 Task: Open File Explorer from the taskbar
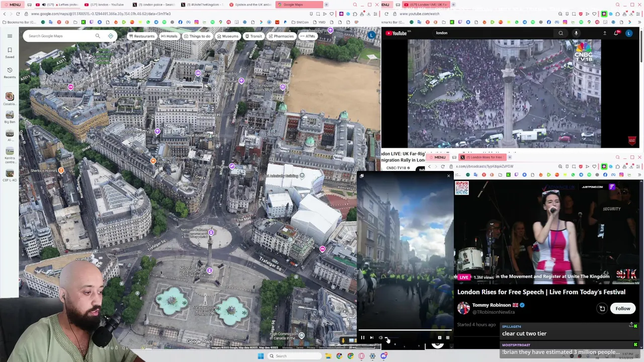pyautogui.click(x=328, y=356)
